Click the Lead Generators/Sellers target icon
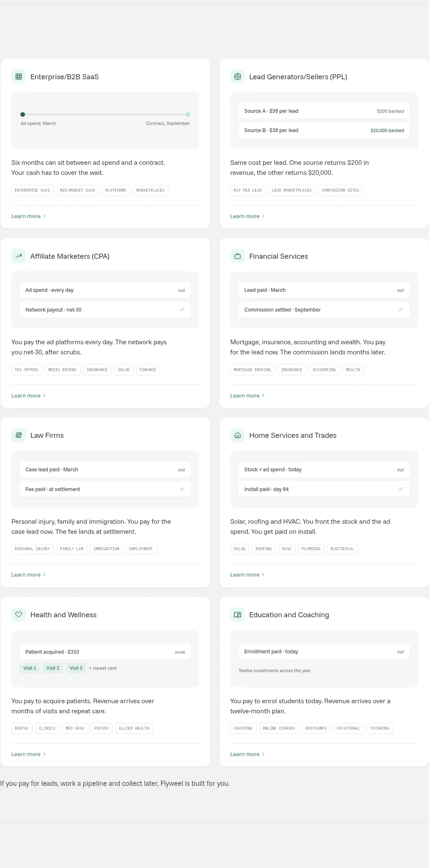Viewport: 429px width, 868px height. (237, 77)
